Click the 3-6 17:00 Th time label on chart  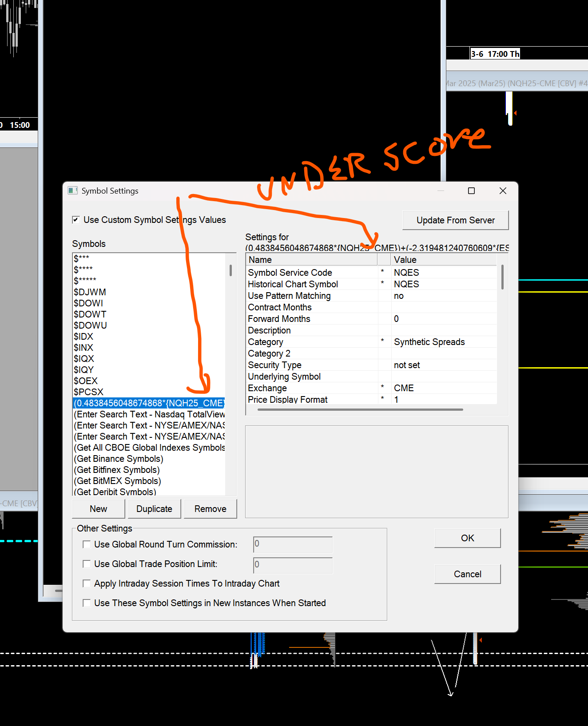coord(495,54)
